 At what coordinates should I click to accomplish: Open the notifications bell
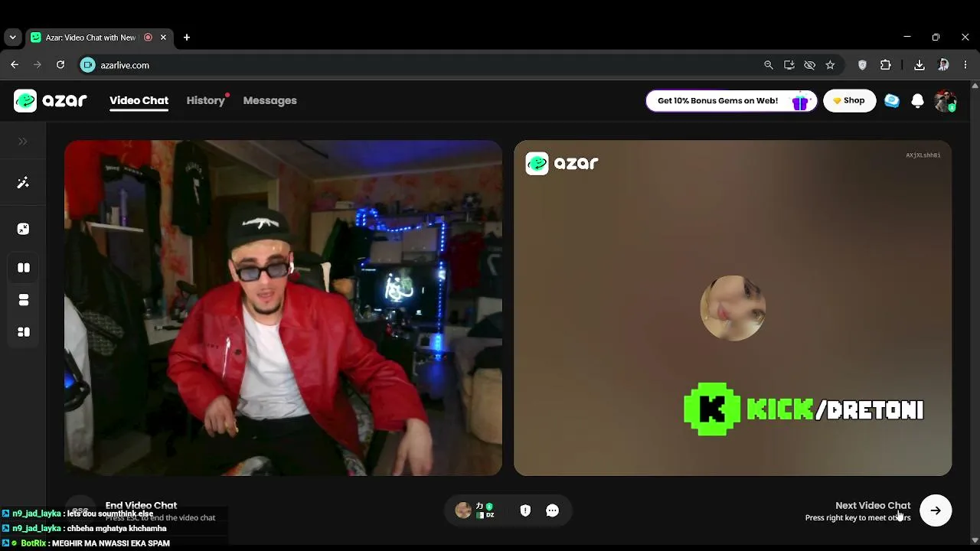917,101
